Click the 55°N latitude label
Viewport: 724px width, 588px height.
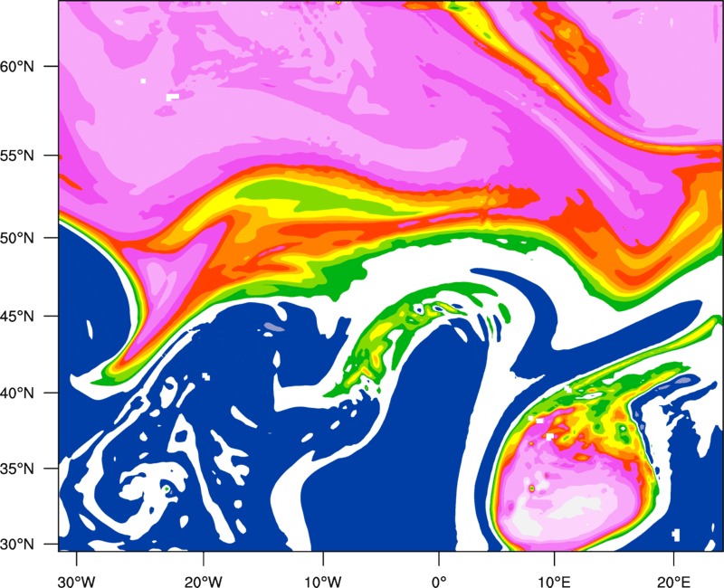[17, 156]
